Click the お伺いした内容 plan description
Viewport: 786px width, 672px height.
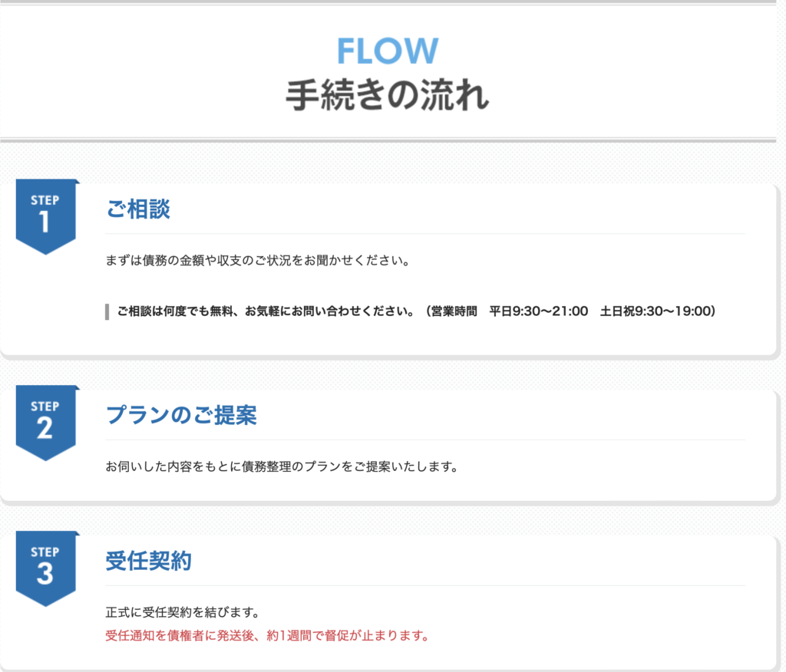(x=282, y=466)
